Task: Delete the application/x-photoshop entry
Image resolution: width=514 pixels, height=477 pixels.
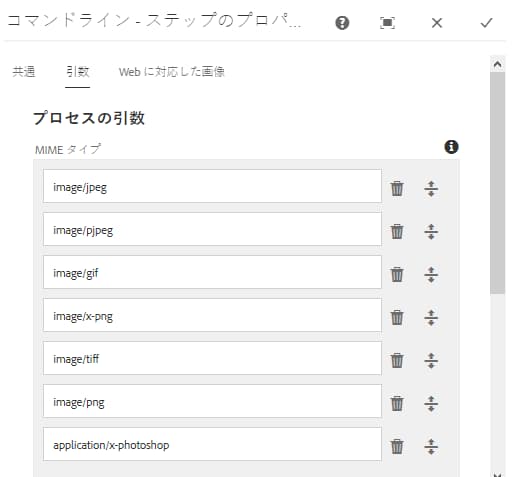Action: click(x=397, y=447)
